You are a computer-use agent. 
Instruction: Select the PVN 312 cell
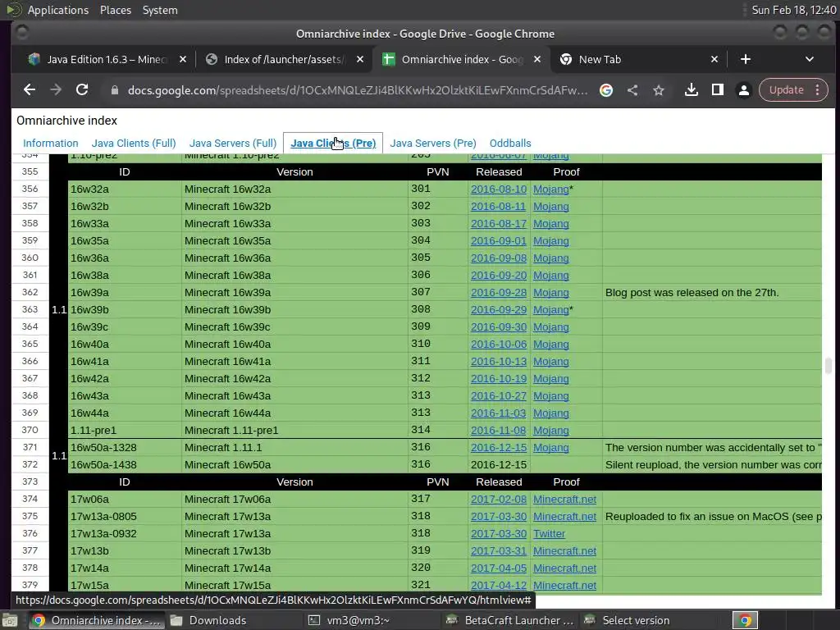tap(438, 378)
